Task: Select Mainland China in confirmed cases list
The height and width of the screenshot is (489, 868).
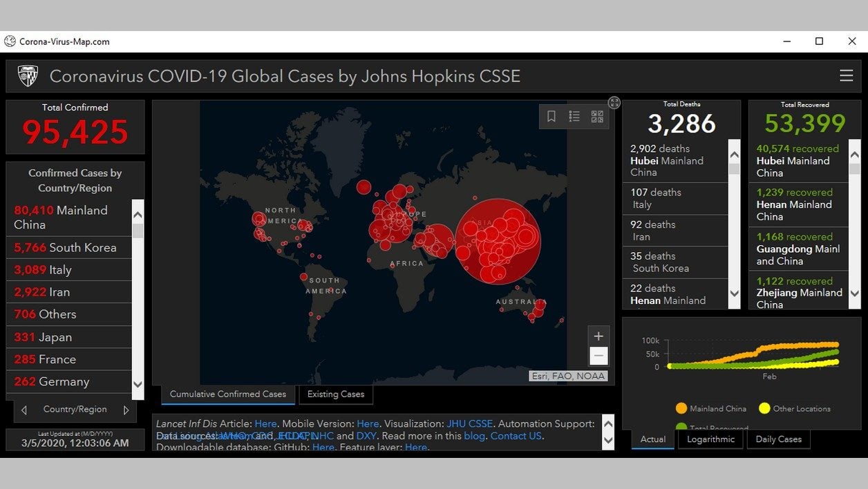Action: 69,218
